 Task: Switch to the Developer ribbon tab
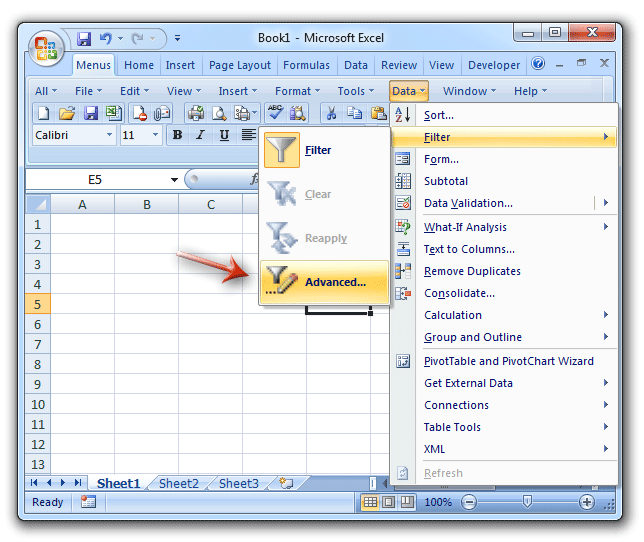click(494, 65)
